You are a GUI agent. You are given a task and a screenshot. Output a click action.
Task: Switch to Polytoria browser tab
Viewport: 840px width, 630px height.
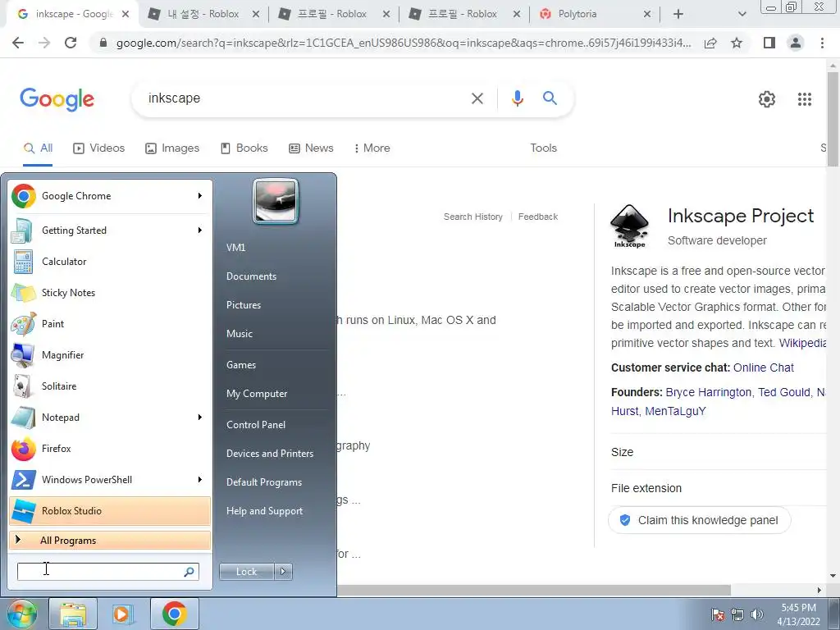tap(595, 14)
